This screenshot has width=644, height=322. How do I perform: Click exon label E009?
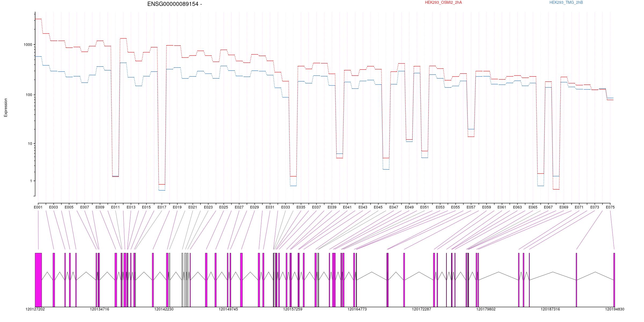100,207
